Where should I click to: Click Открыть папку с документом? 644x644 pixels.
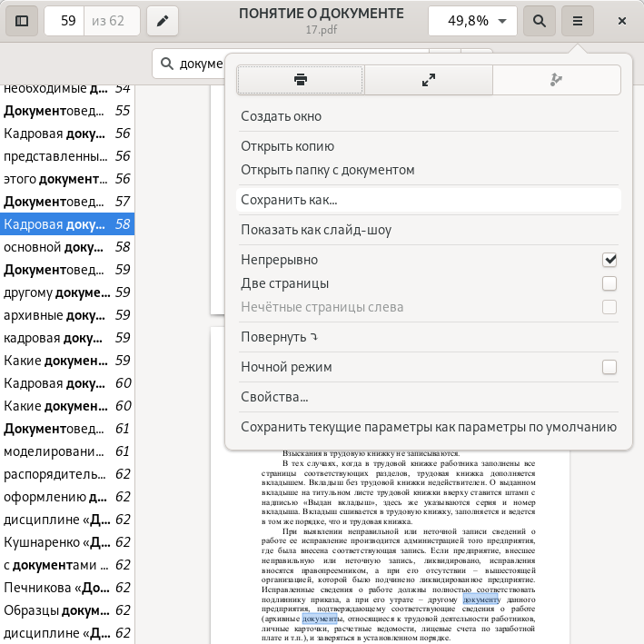[x=327, y=170]
